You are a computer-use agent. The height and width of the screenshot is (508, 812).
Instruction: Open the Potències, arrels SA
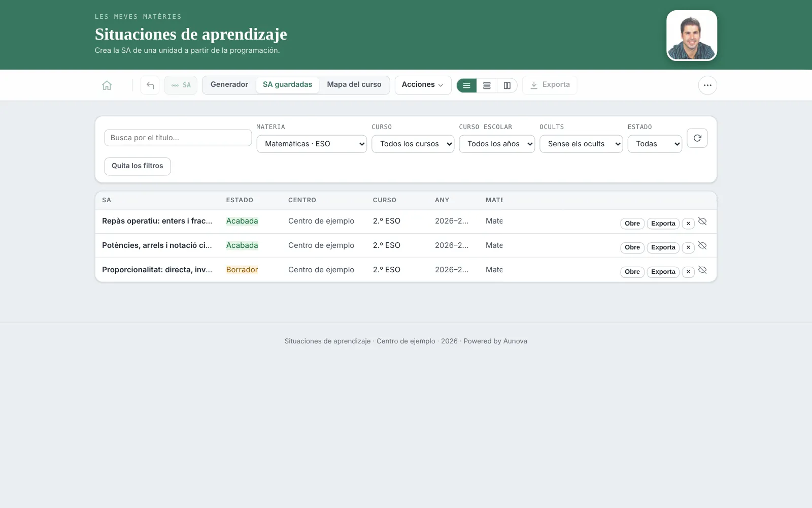click(x=632, y=247)
